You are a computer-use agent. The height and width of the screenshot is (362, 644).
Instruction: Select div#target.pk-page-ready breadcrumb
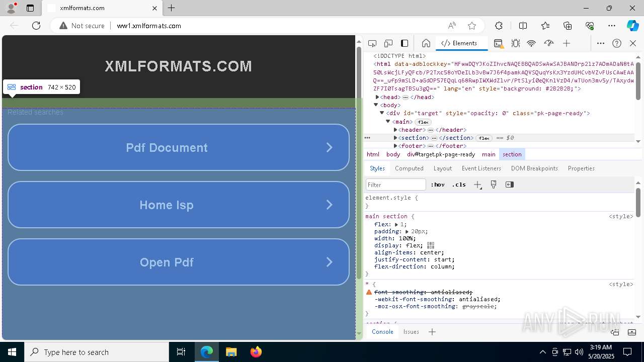point(441,154)
